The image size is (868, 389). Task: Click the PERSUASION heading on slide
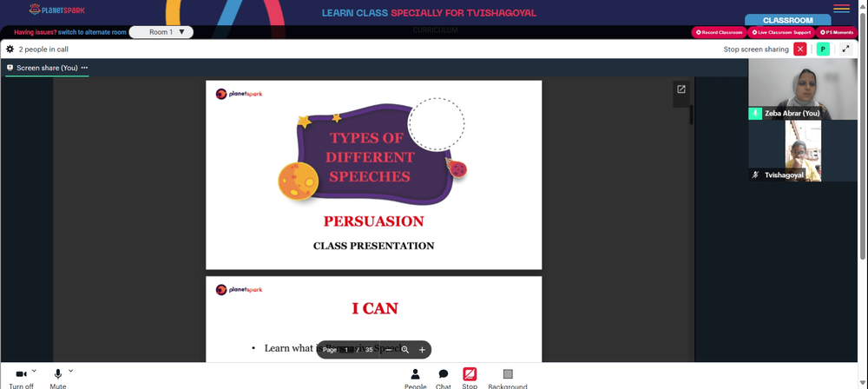(x=373, y=221)
